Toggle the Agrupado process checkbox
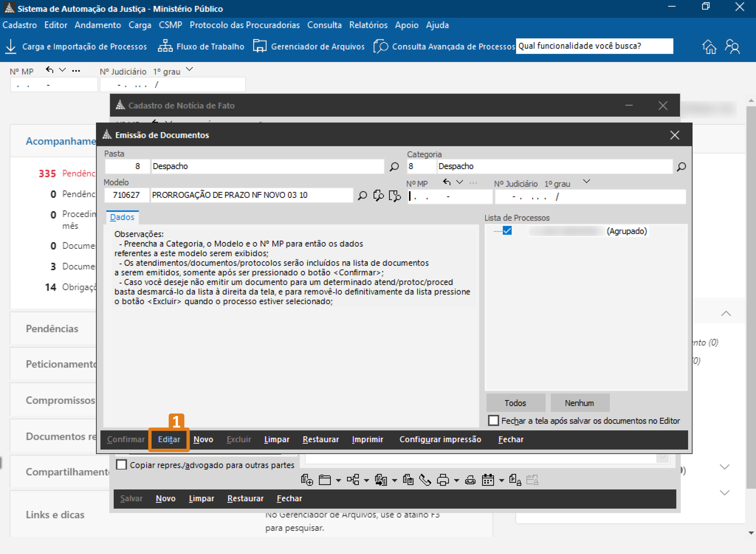Screen dimensions: 756x554 pos(507,231)
